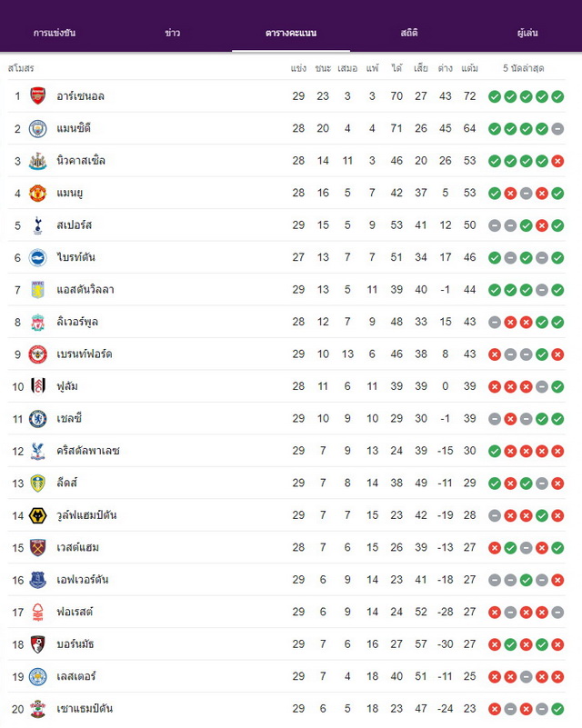Click Newcastle's red loss form indicator
This screenshot has width=582, height=728.
pyautogui.click(x=557, y=161)
